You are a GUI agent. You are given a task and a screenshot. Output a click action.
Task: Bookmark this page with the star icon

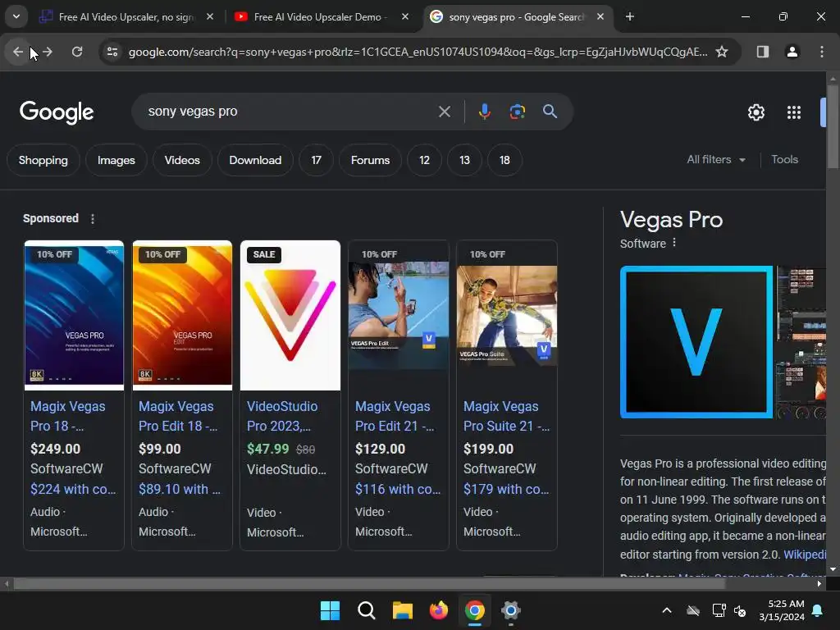[722, 52]
